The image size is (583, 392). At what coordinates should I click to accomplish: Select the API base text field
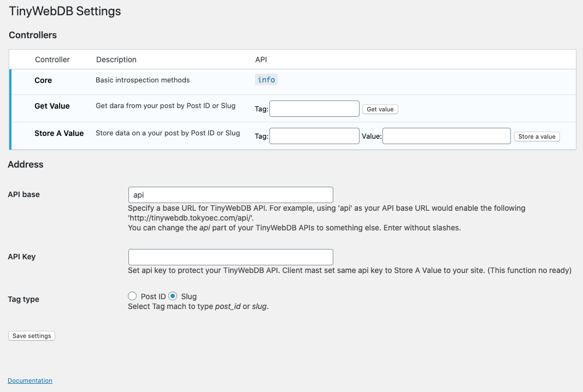(231, 195)
